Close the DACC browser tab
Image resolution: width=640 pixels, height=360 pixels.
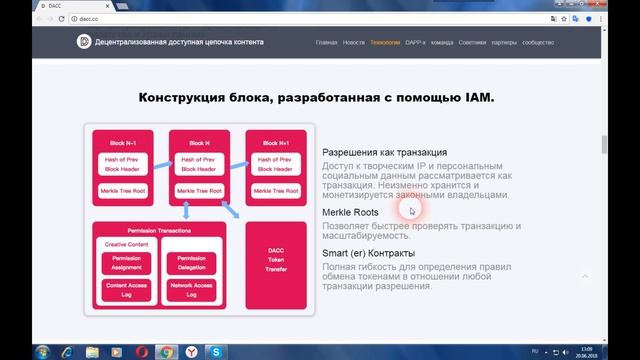pyautogui.click(x=107, y=6)
